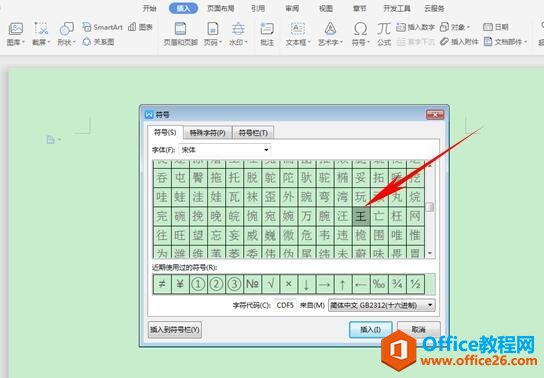Open the 来自 GB2312 encoding dropdown
544x378 pixels.
pyautogui.click(x=382, y=305)
